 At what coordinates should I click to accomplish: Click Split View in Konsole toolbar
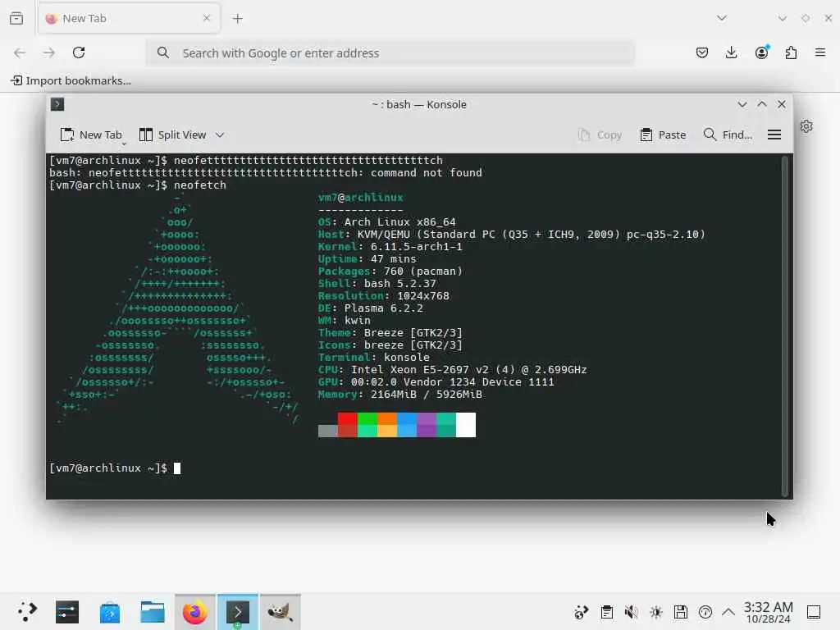point(172,135)
